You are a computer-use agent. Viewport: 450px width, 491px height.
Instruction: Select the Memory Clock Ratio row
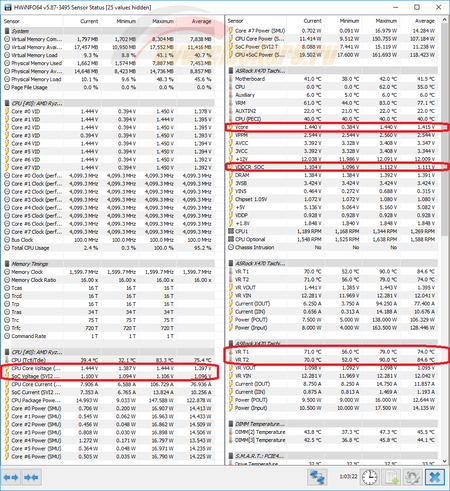[109, 280]
